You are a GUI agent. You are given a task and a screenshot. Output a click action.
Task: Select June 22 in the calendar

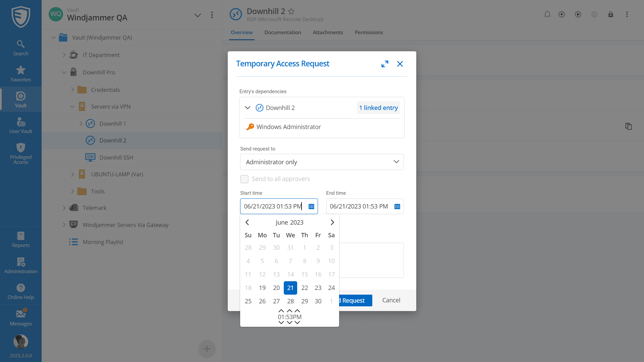tap(304, 288)
